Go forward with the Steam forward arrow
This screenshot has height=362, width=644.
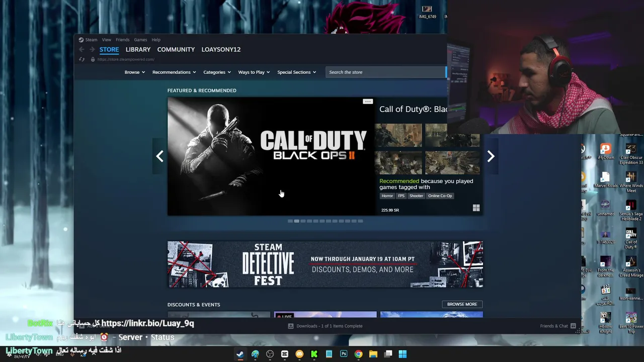(x=92, y=49)
